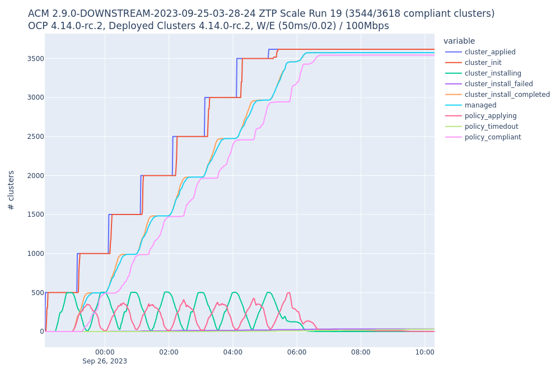Screen dimensions: 560x392
Task: Click the y-axis tick 2000
Action: click(x=36, y=176)
